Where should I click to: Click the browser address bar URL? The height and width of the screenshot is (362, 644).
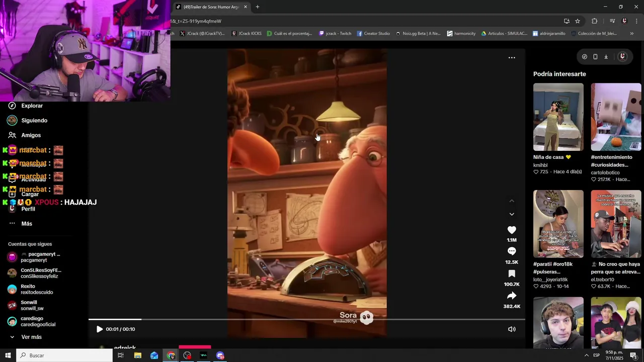[196, 21]
